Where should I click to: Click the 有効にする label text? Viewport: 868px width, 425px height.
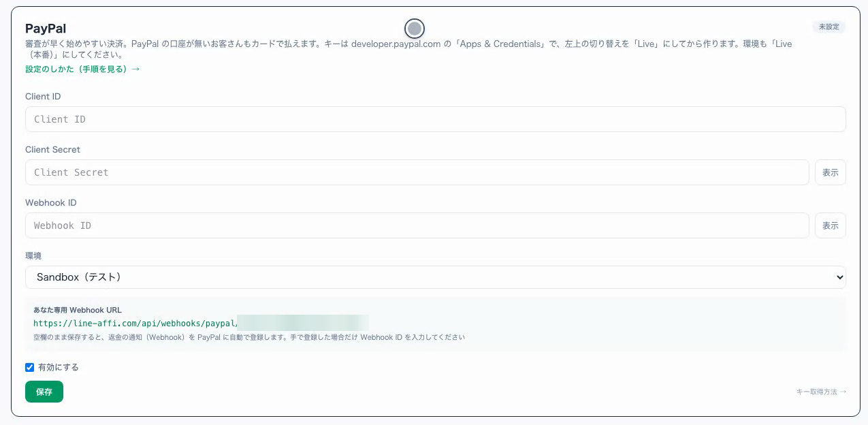click(59, 367)
